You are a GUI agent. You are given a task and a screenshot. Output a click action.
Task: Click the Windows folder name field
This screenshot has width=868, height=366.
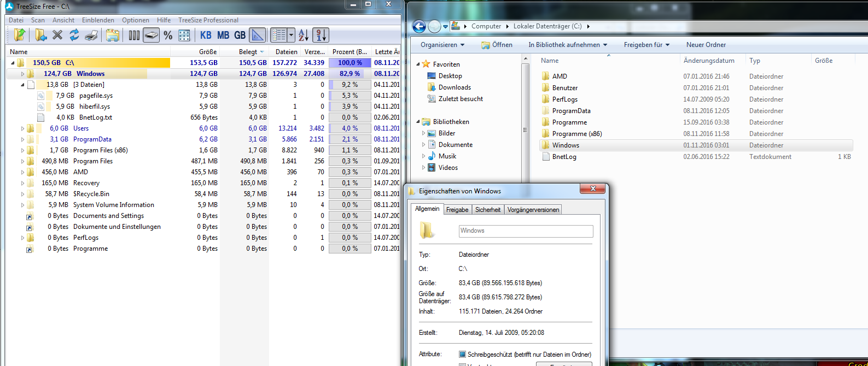click(x=526, y=231)
